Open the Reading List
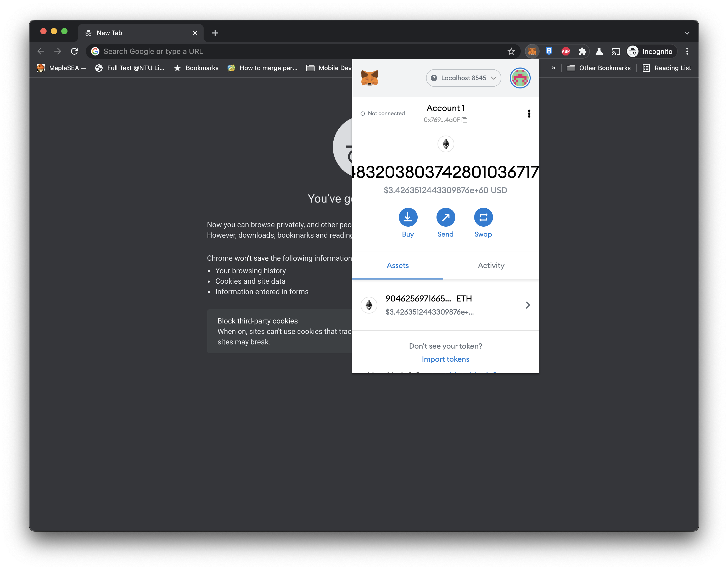This screenshot has width=728, height=570. 667,68
